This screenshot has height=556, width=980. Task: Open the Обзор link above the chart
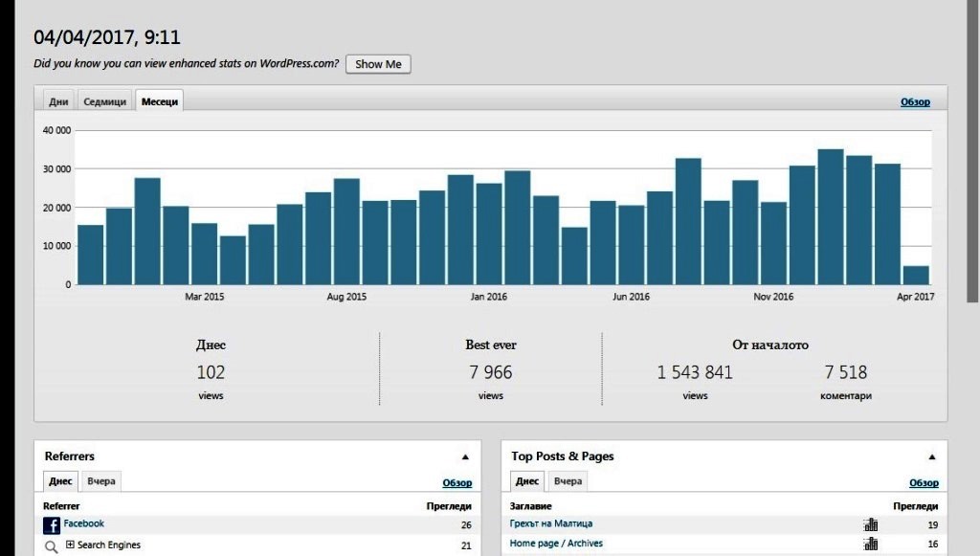tap(915, 101)
